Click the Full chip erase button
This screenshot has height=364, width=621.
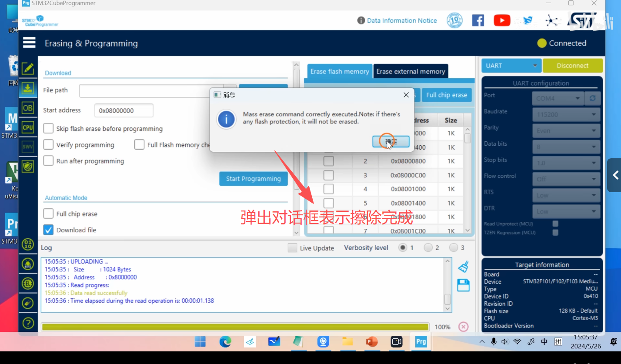(x=447, y=95)
